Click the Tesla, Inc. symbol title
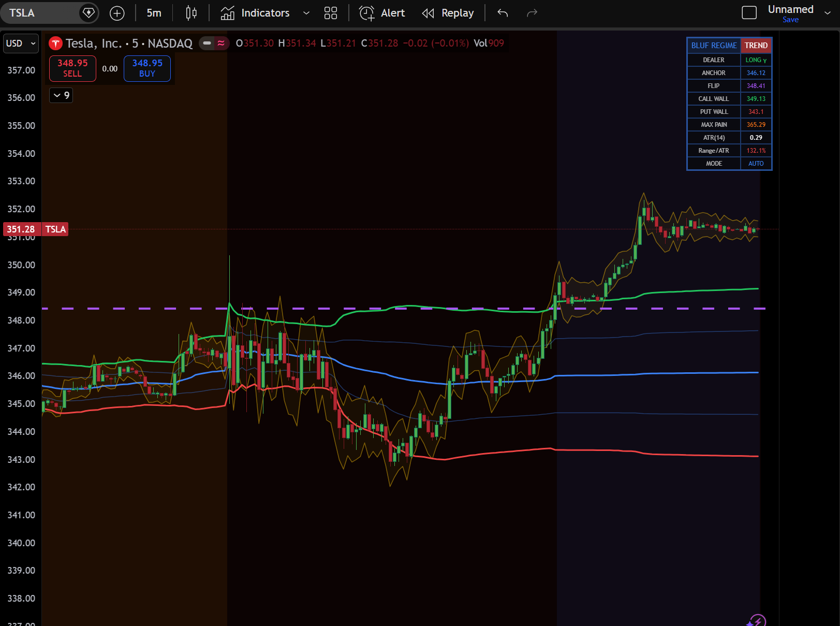840x626 pixels. 129,43
